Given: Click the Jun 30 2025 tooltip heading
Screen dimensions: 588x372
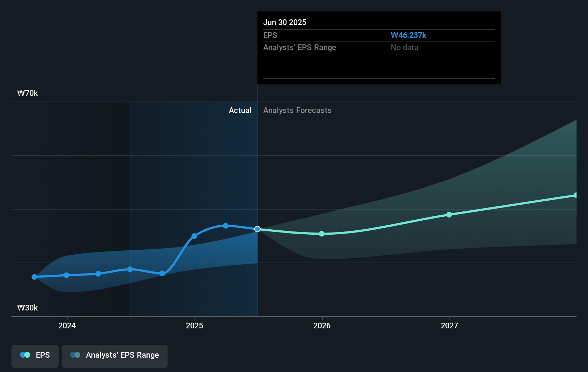Looking at the screenshot, I should 285,22.
